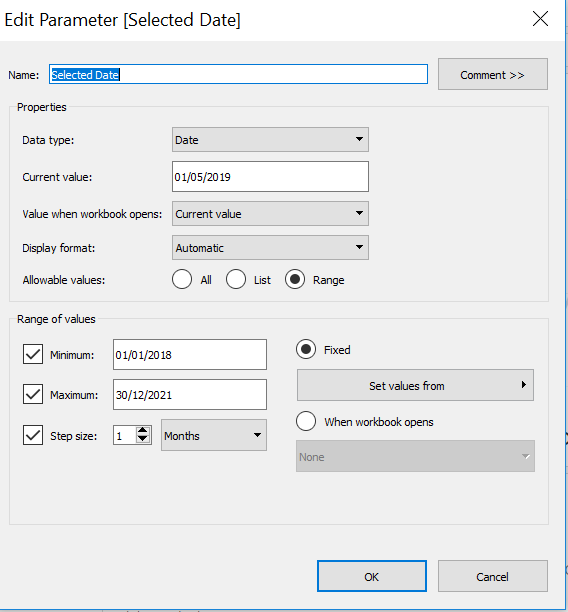This screenshot has width=568, height=612.
Task: Decrease step size with down arrow
Action: pyautogui.click(x=142, y=438)
